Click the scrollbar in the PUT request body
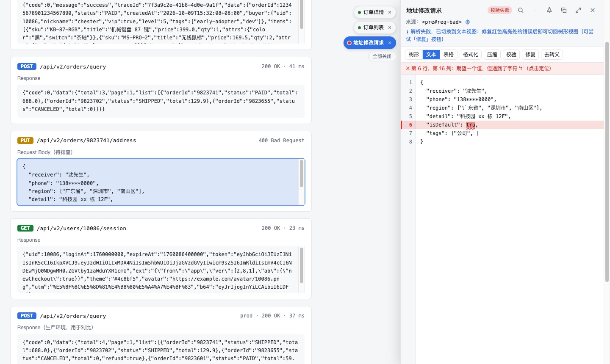The height and width of the screenshot is (364, 610). (x=302, y=174)
